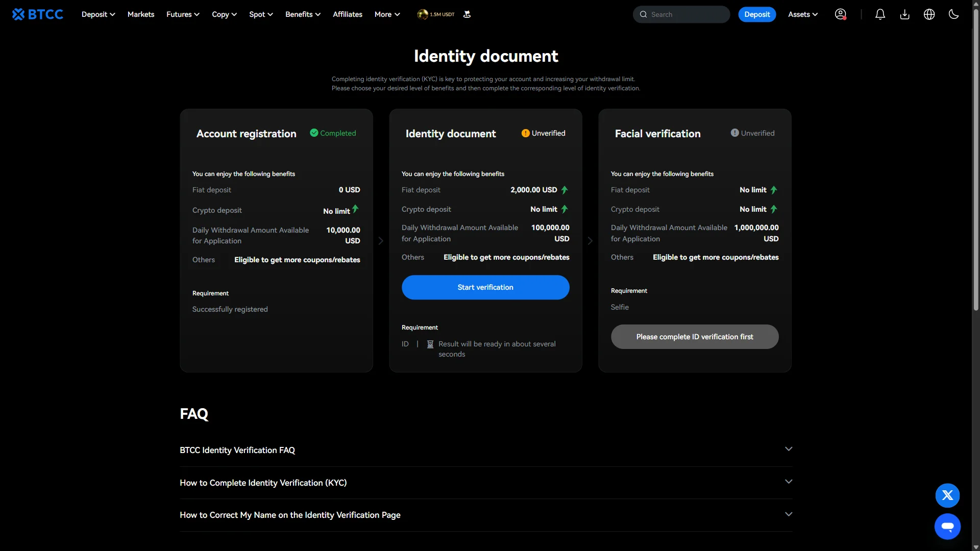
Task: Open the More dropdown menu
Action: [x=387, y=14]
